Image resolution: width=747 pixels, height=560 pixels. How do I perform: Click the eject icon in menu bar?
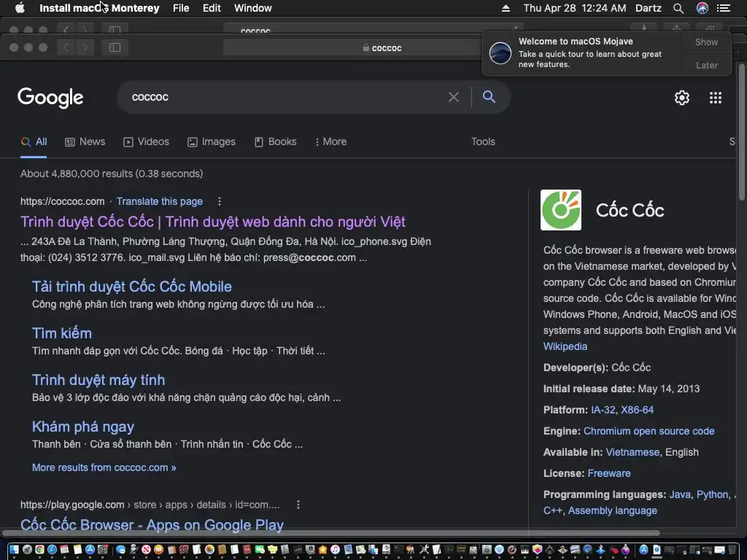tap(506, 8)
